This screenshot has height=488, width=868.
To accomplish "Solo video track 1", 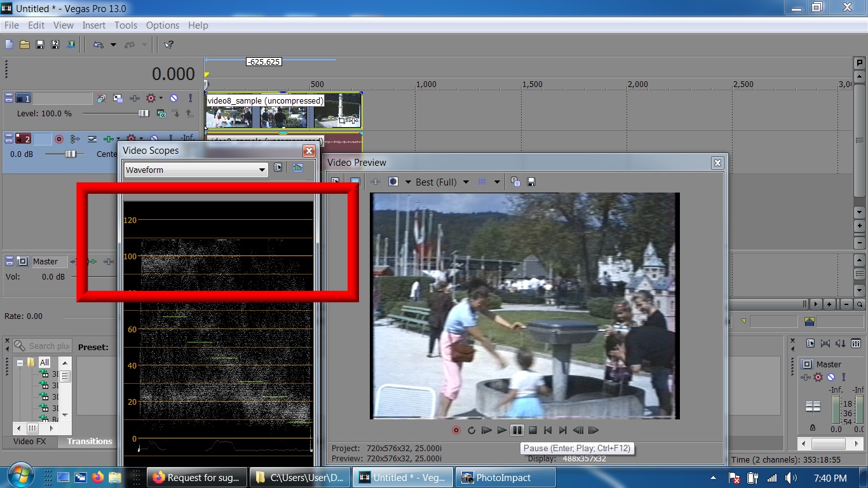I will click(x=190, y=98).
